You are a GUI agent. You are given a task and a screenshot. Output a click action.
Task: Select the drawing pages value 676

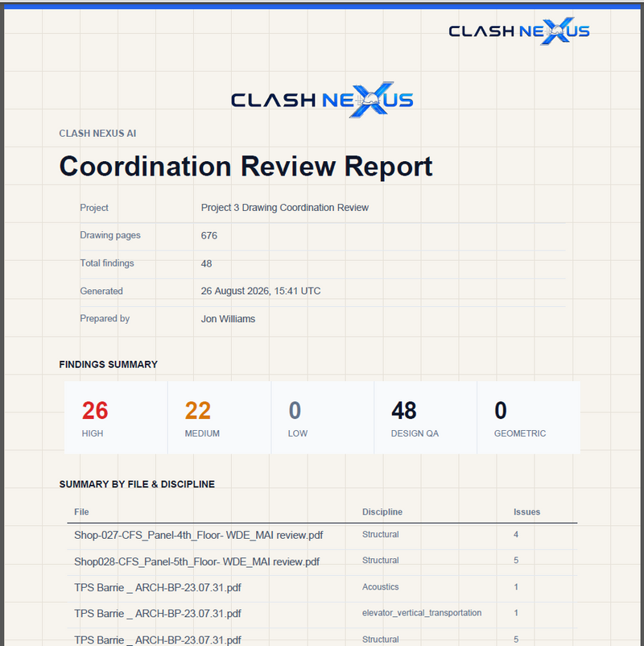[208, 236]
